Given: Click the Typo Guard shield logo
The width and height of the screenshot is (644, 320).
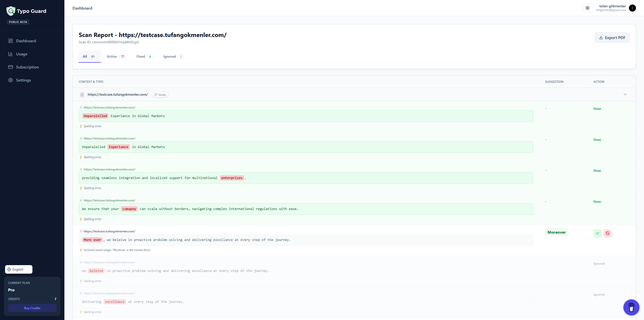Looking at the screenshot, I should (11, 11).
